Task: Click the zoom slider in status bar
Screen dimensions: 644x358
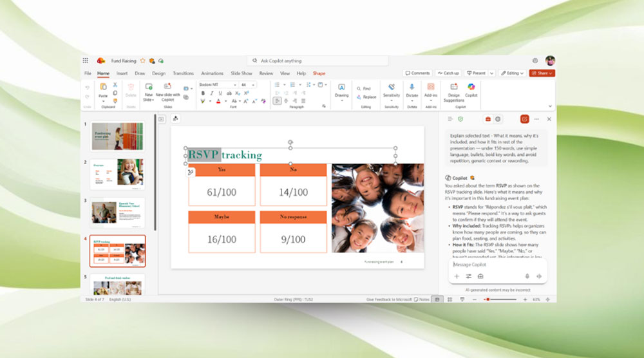Action: tap(500, 299)
